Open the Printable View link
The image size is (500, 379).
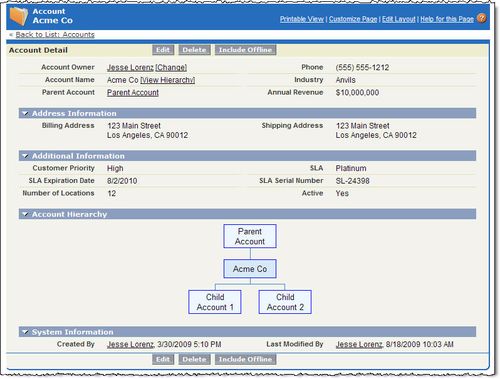pos(302,19)
